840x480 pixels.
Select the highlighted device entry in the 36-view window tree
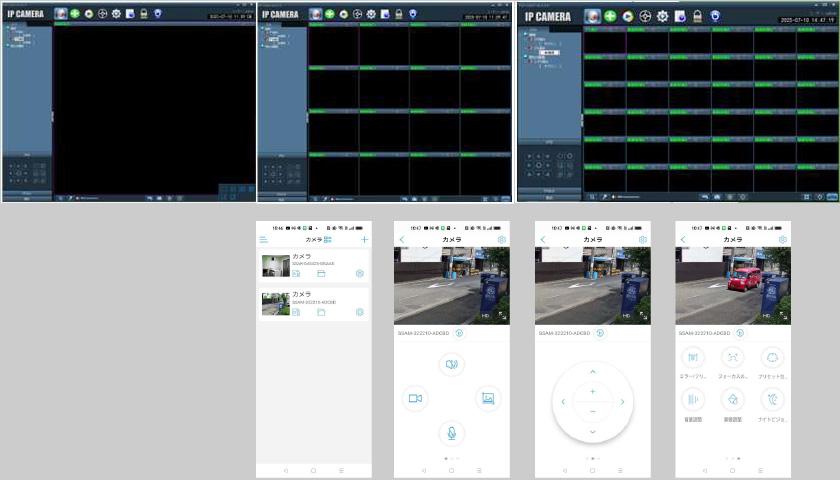[x=550, y=52]
